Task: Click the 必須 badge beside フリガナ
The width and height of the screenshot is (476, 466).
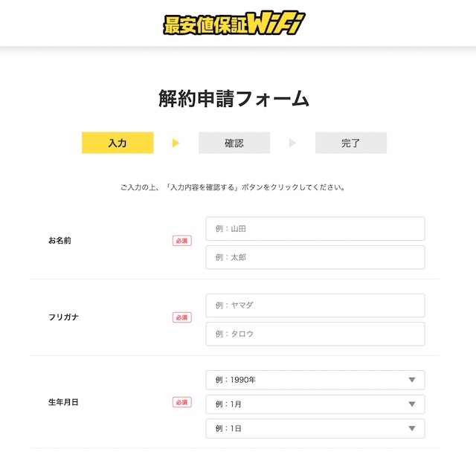Action: (x=181, y=317)
